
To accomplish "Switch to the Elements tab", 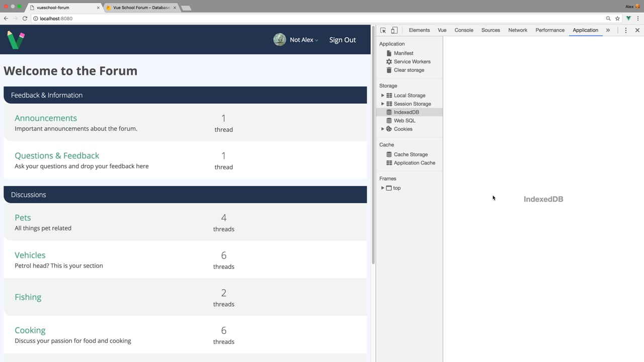I will click(419, 30).
